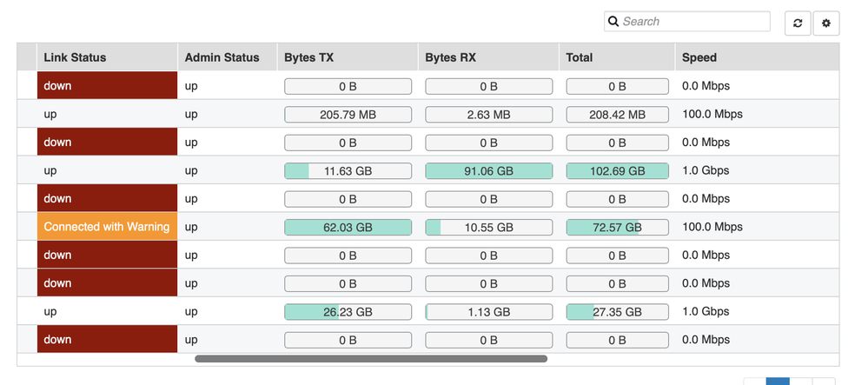Click the refresh table icon
This screenshot has width=868, height=385.
coord(798,23)
